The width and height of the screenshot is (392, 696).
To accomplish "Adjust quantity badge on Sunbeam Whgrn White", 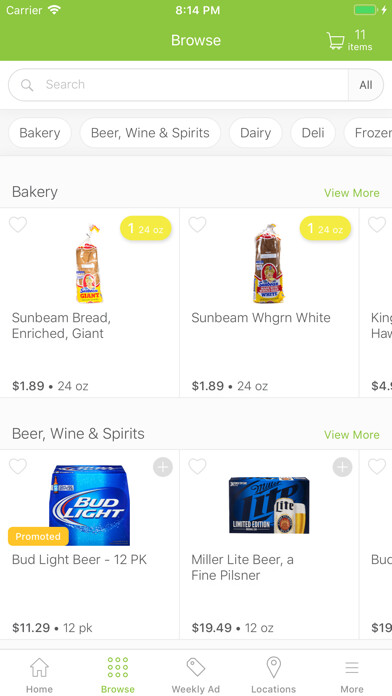I will 325,229.
